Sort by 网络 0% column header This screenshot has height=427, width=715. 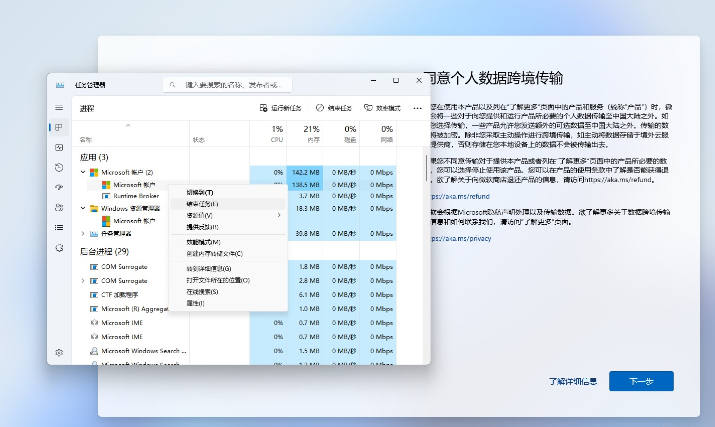[x=378, y=134]
